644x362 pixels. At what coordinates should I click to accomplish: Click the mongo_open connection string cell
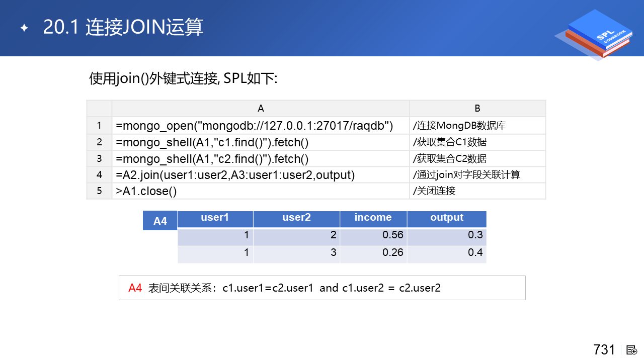(x=261, y=126)
